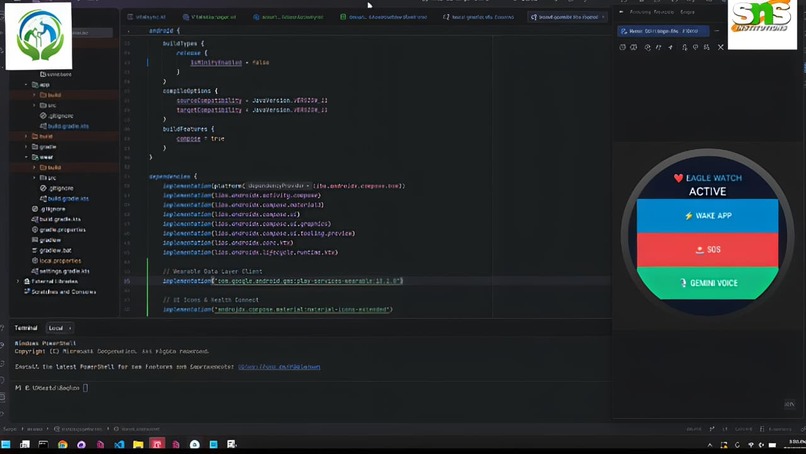
Task: Click the play-services-wearable dependency line
Action: 283,281
